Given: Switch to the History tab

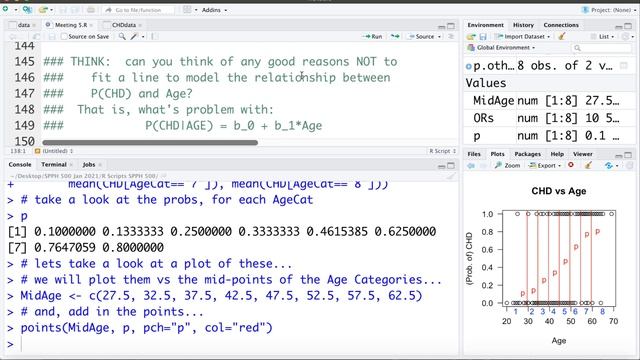Looking at the screenshot, I should [523, 25].
